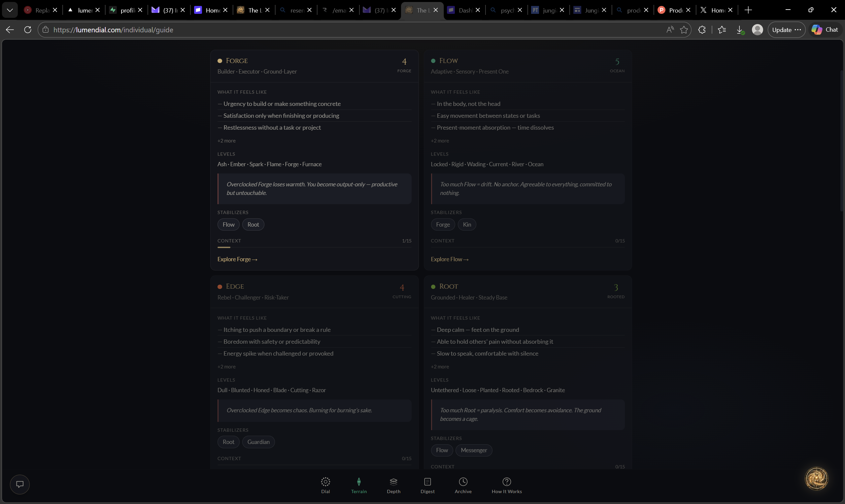The height and width of the screenshot is (504, 845).
Task: Open the Depth layers icon
Action: (x=393, y=482)
